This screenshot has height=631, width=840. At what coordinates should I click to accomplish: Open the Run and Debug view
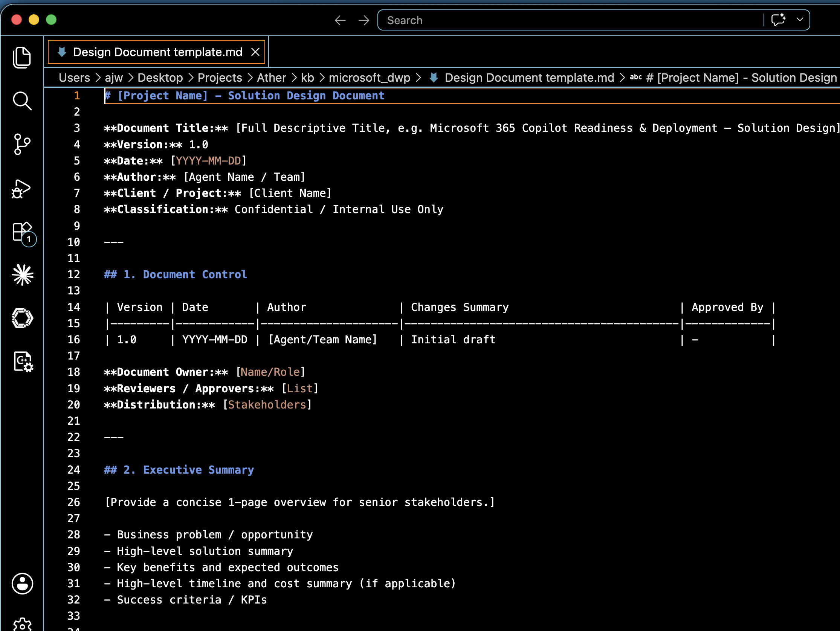pos(21,189)
